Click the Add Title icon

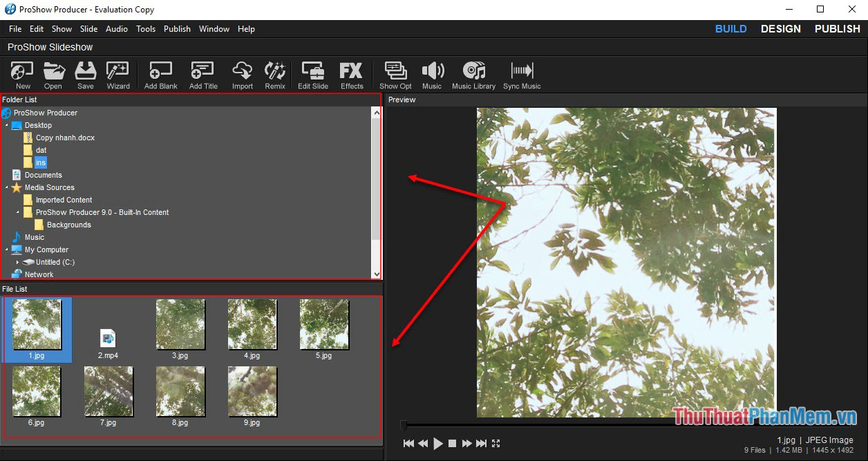[202, 74]
